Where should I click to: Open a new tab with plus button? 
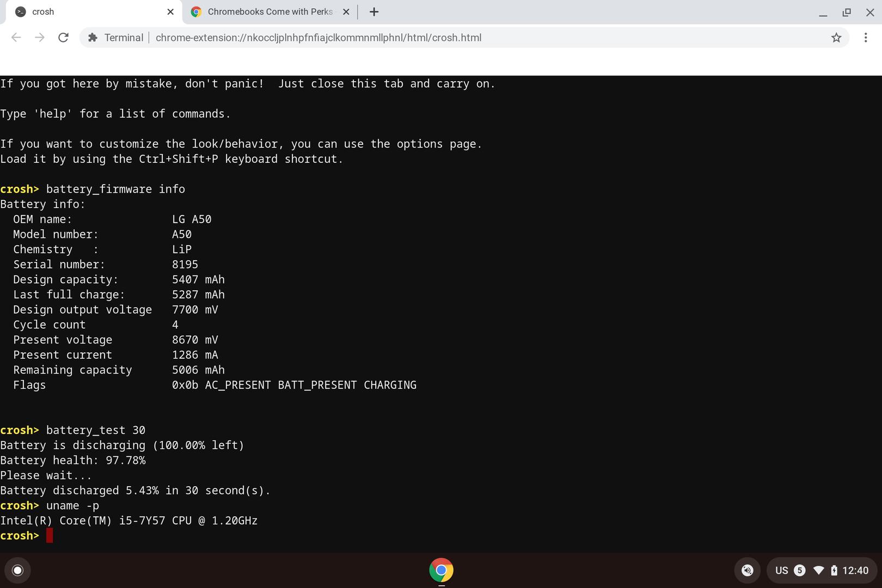click(x=374, y=12)
